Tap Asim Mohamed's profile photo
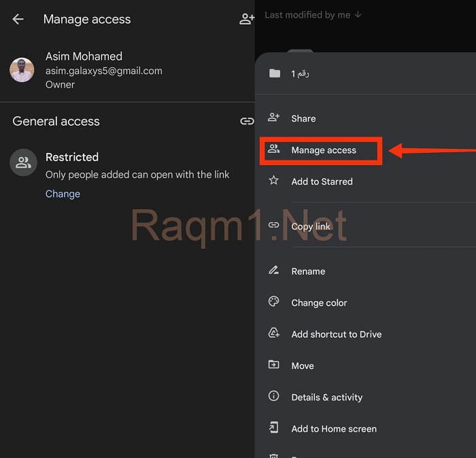This screenshot has width=476, height=458. click(22, 70)
